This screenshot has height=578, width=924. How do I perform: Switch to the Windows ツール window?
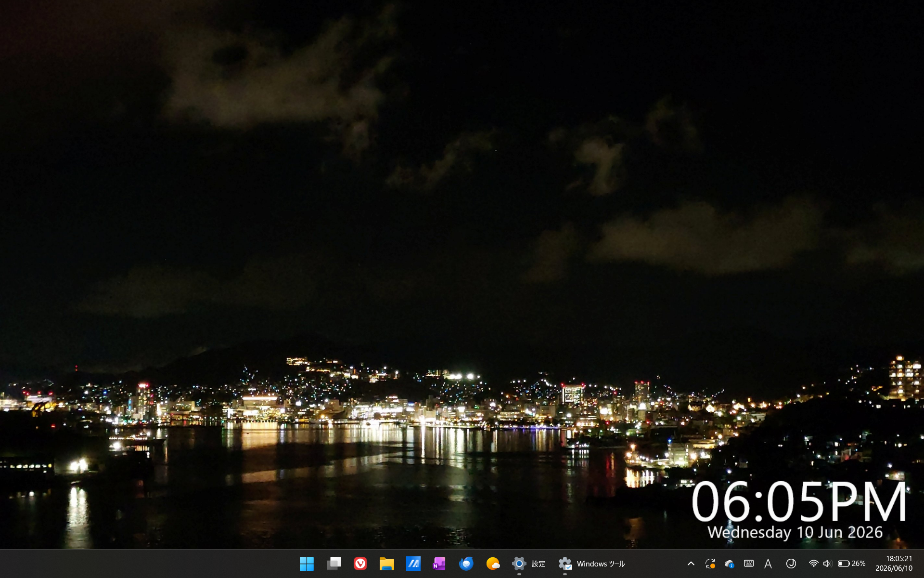(x=591, y=564)
